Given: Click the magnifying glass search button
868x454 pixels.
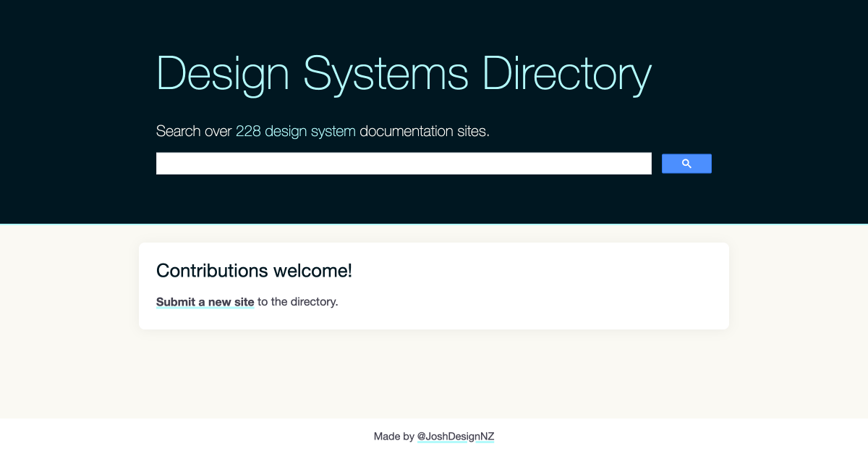Looking at the screenshot, I should (686, 164).
